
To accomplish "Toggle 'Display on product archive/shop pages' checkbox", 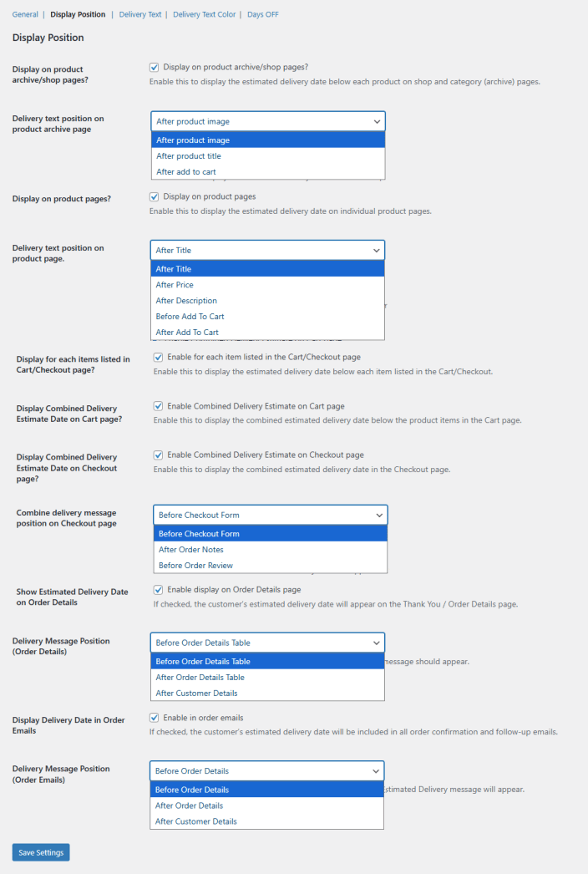I will (x=155, y=68).
